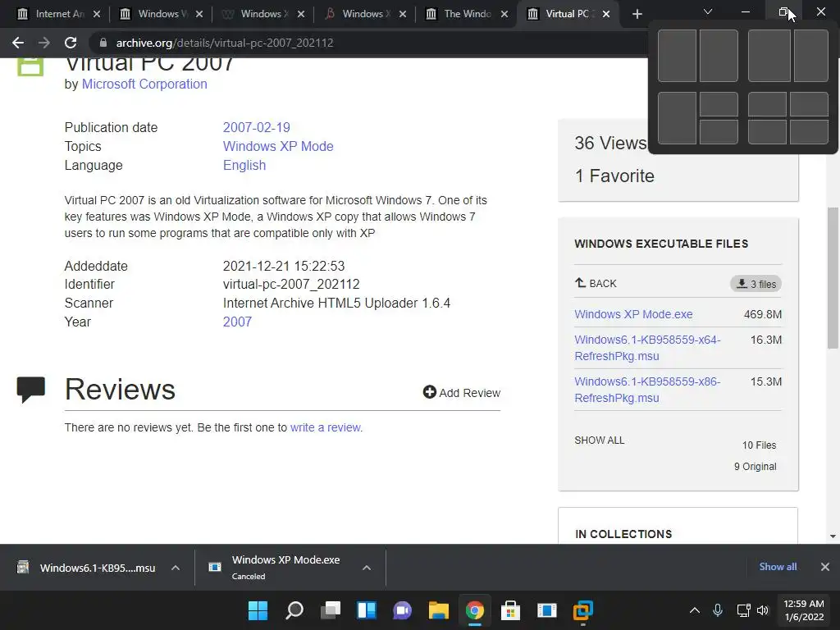The width and height of the screenshot is (840, 630).
Task: Open Task View on taskbar
Action: point(331,610)
